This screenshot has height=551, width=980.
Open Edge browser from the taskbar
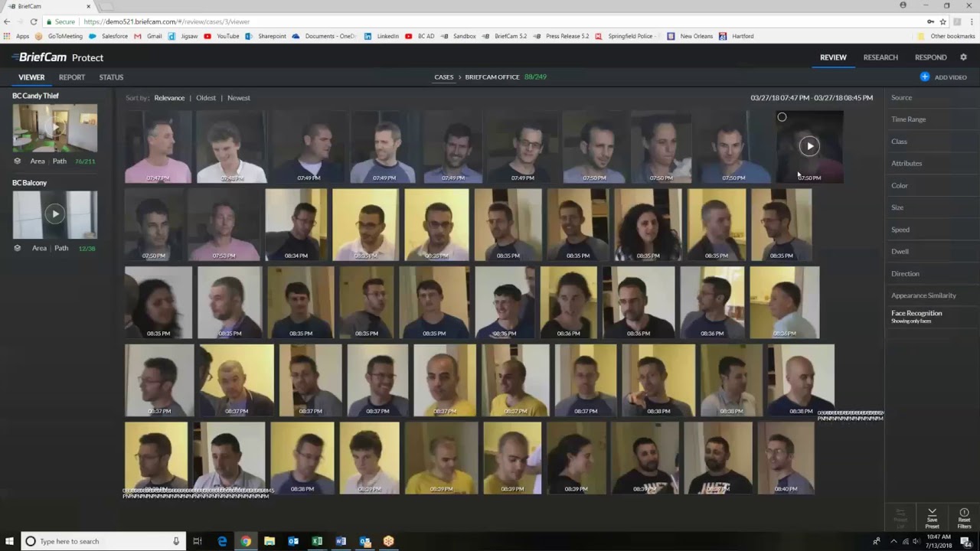[222, 541]
